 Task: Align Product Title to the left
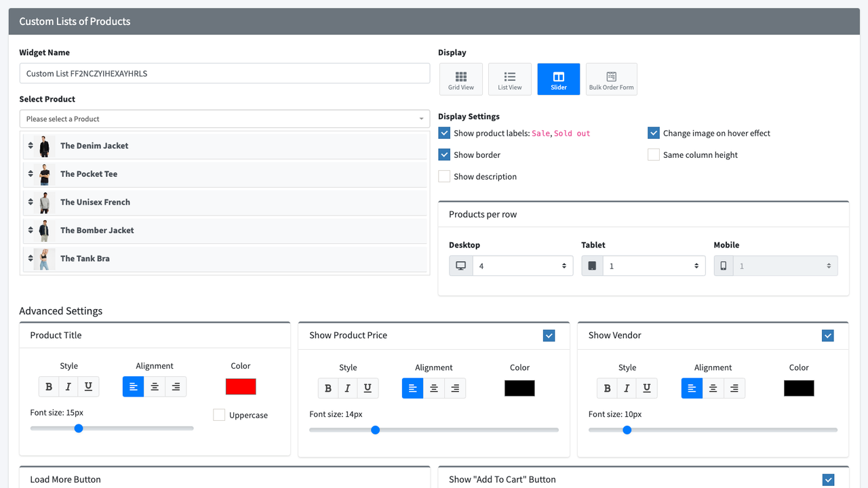pos(134,387)
